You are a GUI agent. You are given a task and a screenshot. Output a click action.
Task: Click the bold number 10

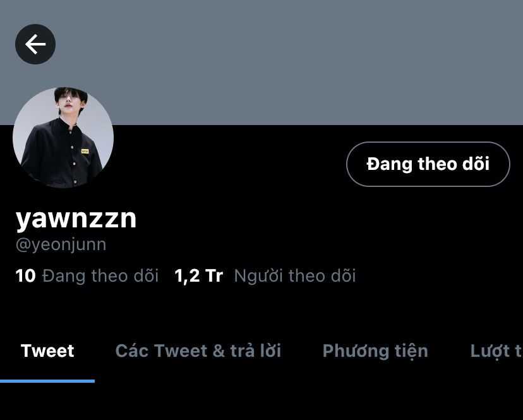click(x=25, y=276)
